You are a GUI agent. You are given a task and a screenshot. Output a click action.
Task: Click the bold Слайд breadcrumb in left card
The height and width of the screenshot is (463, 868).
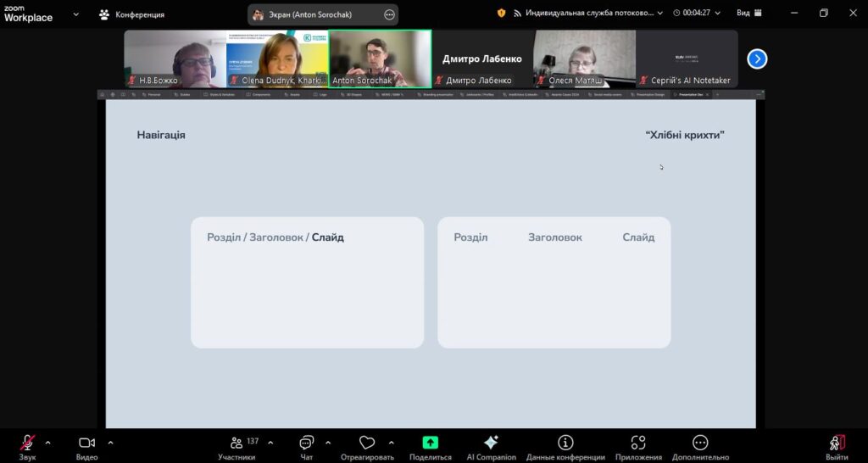click(328, 237)
